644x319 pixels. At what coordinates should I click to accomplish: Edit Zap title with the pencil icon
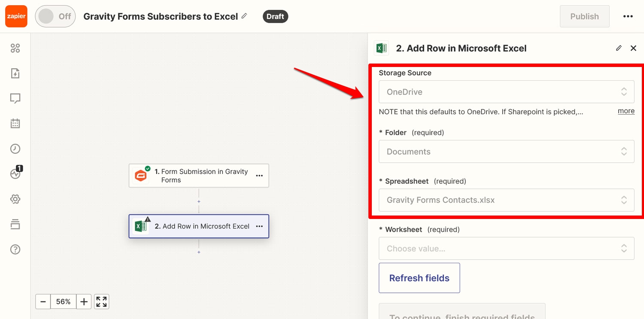click(244, 16)
